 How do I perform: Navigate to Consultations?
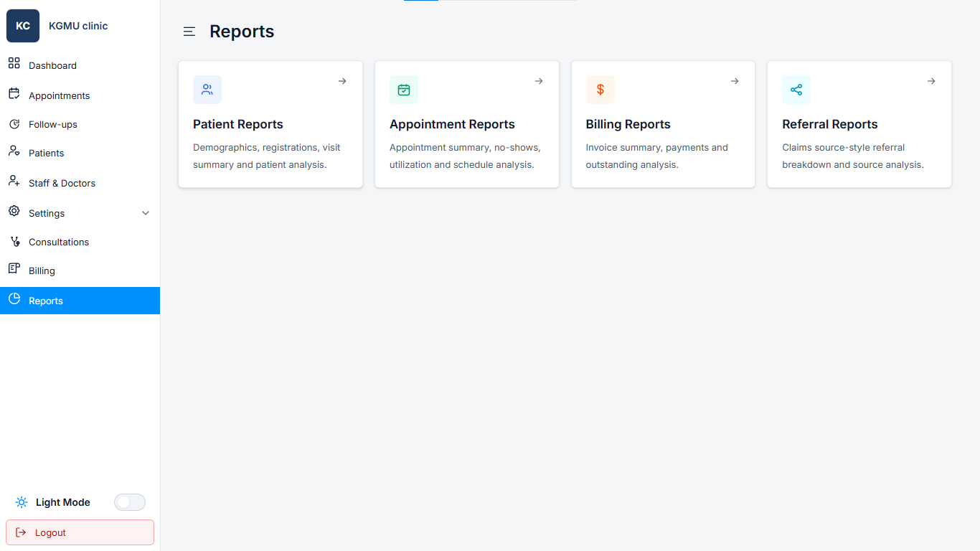[80, 242]
